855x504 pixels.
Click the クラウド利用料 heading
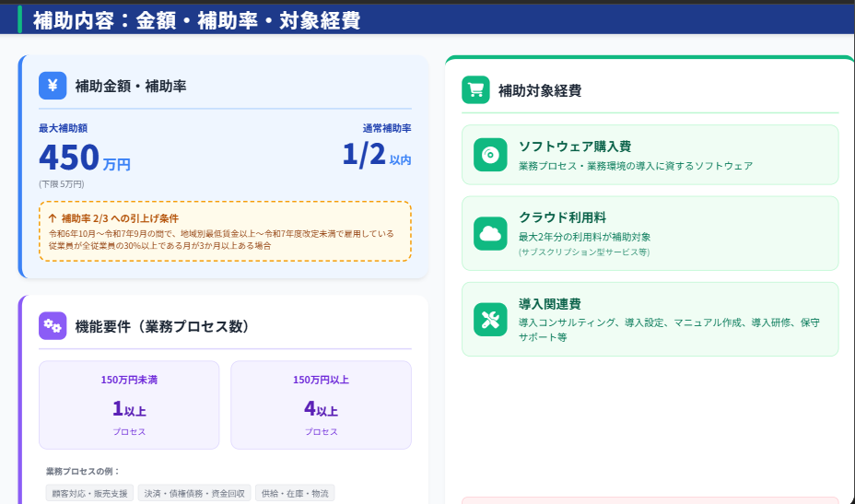click(x=562, y=217)
